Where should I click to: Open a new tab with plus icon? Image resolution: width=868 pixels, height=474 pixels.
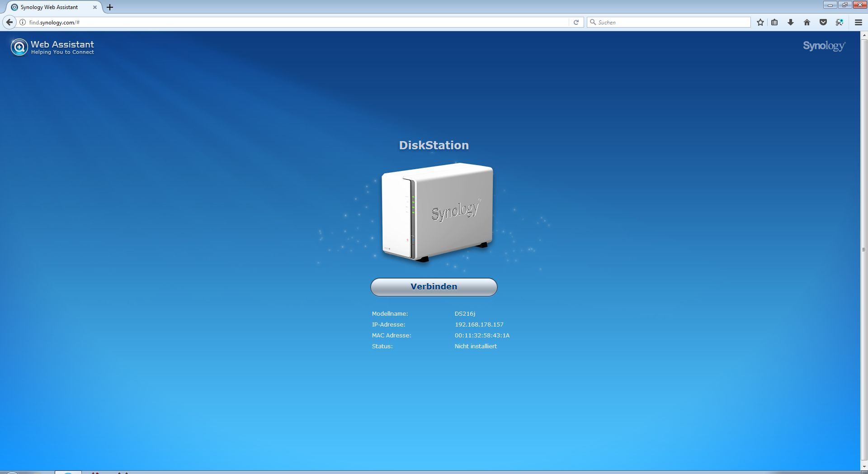point(110,7)
